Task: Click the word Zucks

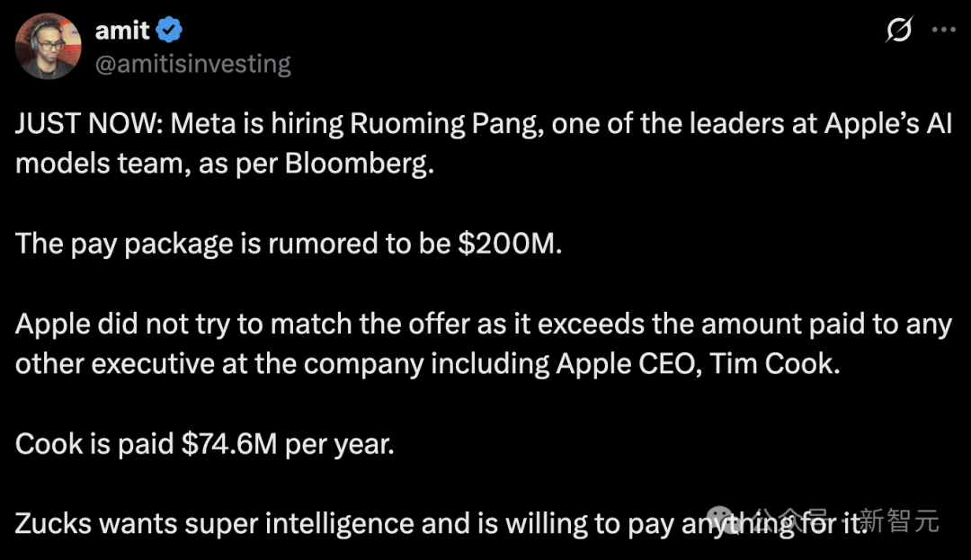Action: 53,523
